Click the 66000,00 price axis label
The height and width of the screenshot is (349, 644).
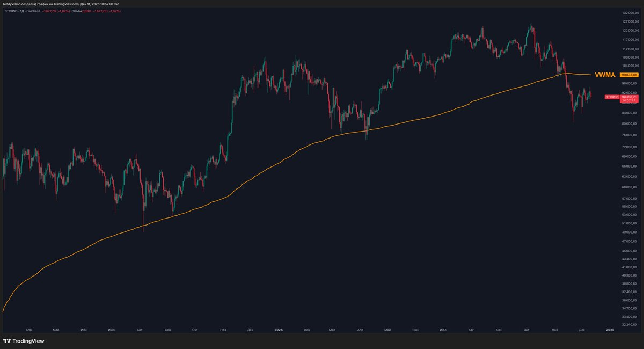pyautogui.click(x=630, y=166)
